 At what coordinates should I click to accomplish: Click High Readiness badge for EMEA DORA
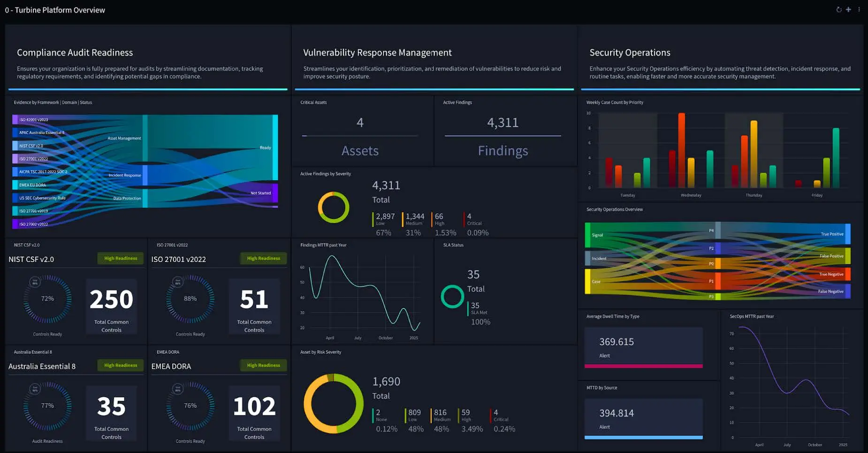(263, 366)
